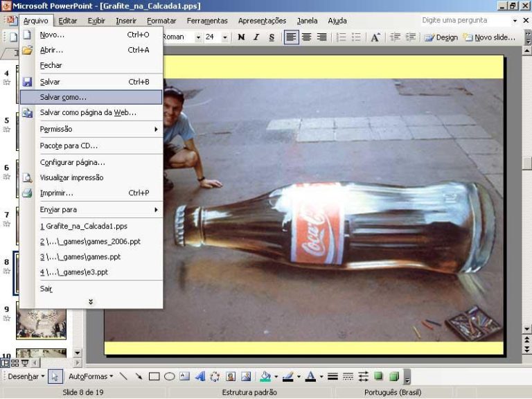The width and height of the screenshot is (532, 399).
Task: Open font name dropdown arrow
Action: pos(198,37)
